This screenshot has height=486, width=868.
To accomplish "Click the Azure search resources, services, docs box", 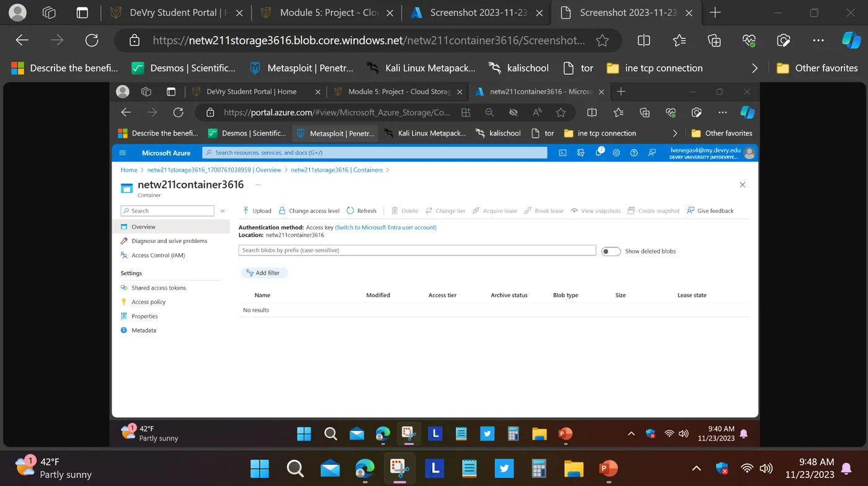I will [x=375, y=152].
